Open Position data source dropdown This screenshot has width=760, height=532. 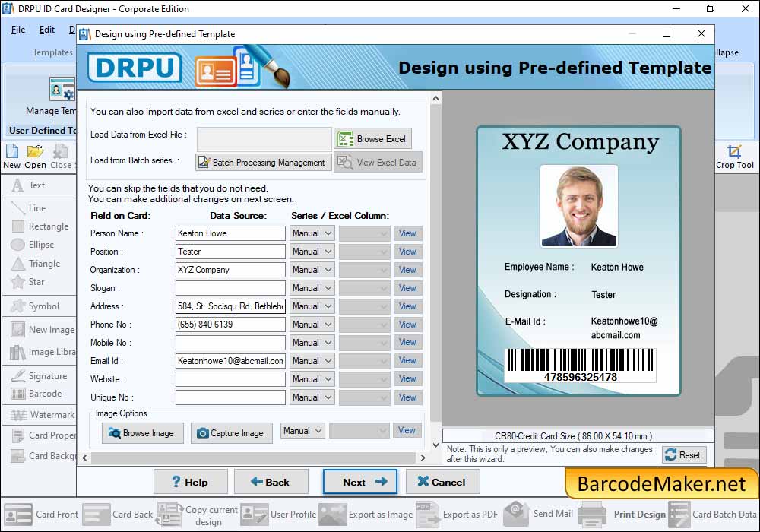tap(312, 252)
